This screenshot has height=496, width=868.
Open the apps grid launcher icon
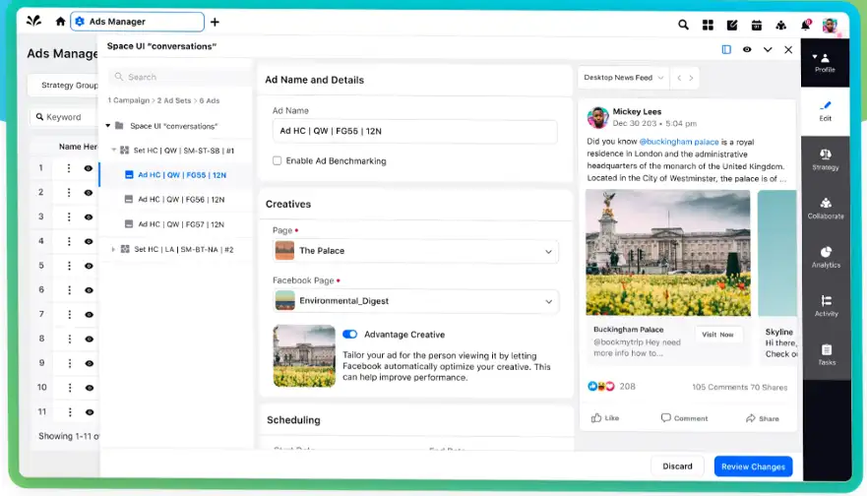click(708, 25)
